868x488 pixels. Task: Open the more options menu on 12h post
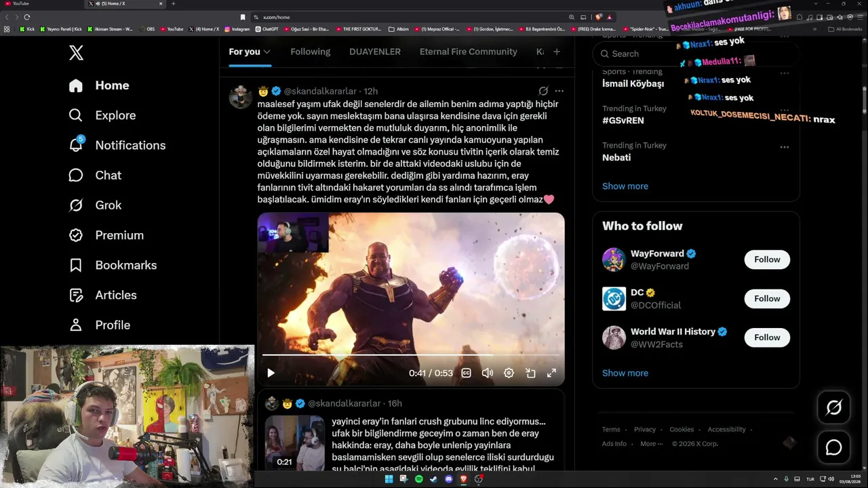[559, 91]
